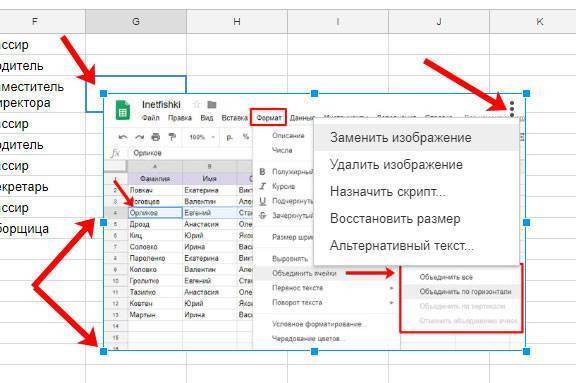The width and height of the screenshot is (576, 383).
Task: Click the middle-left resize handle of the image
Action: pos(104,222)
